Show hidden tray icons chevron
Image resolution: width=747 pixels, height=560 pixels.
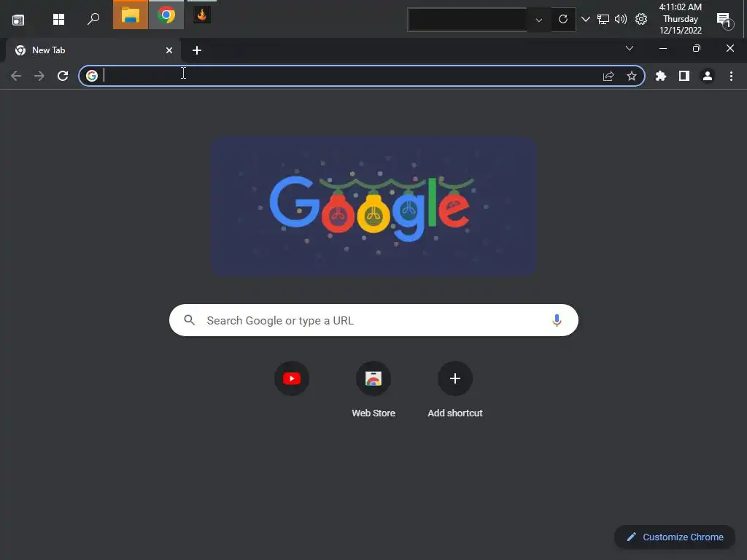click(x=586, y=19)
